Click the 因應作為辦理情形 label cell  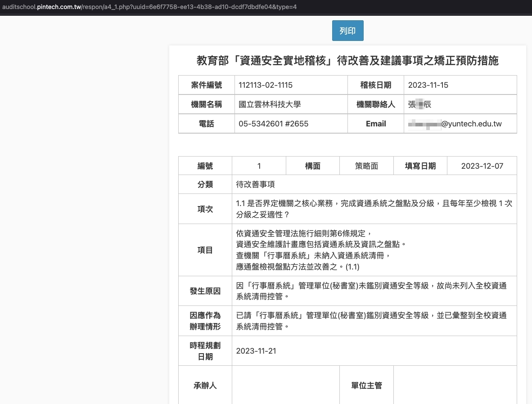click(205, 321)
